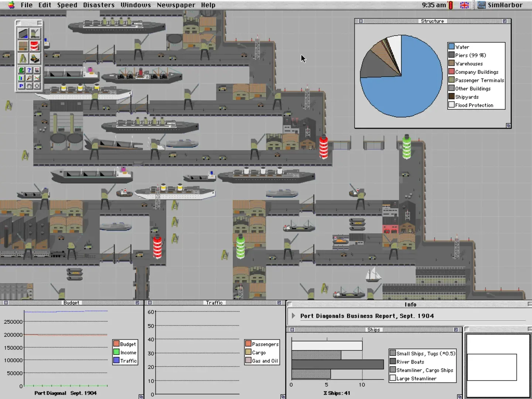
Task: Click the blue question mark tool
Action: [x=29, y=70]
